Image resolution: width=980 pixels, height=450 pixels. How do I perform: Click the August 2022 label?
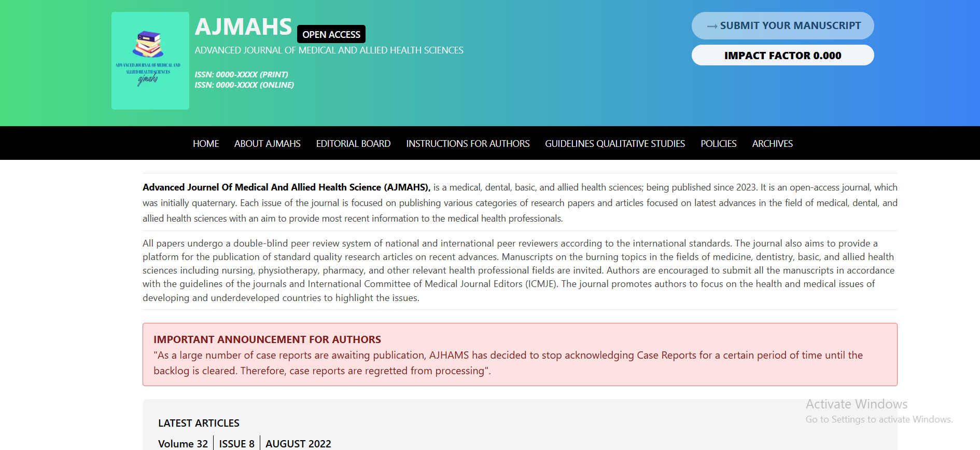pos(298,444)
